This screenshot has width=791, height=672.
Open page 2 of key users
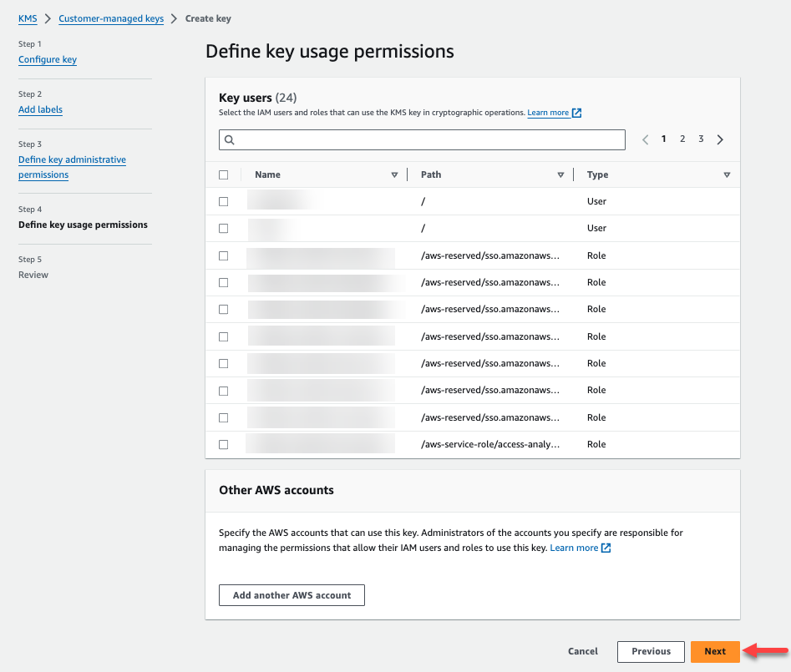(682, 139)
